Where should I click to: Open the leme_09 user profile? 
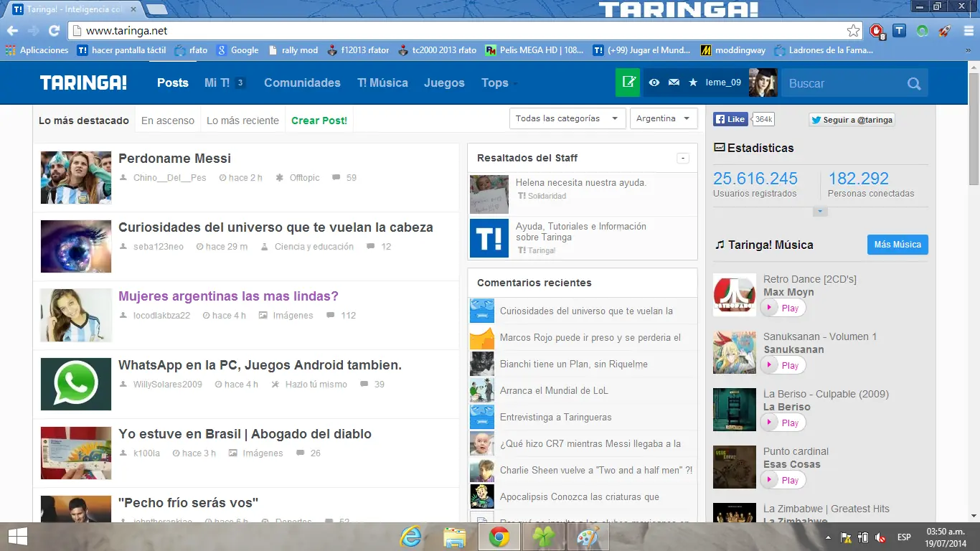click(723, 83)
